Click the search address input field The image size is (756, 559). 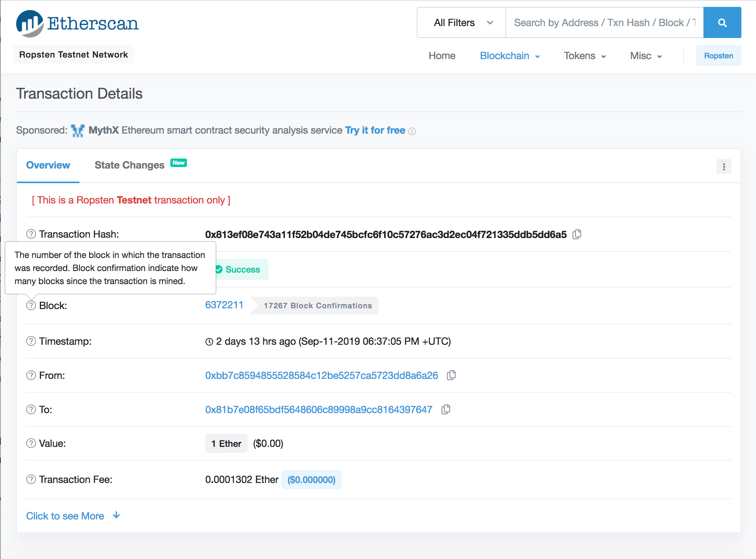tap(604, 23)
